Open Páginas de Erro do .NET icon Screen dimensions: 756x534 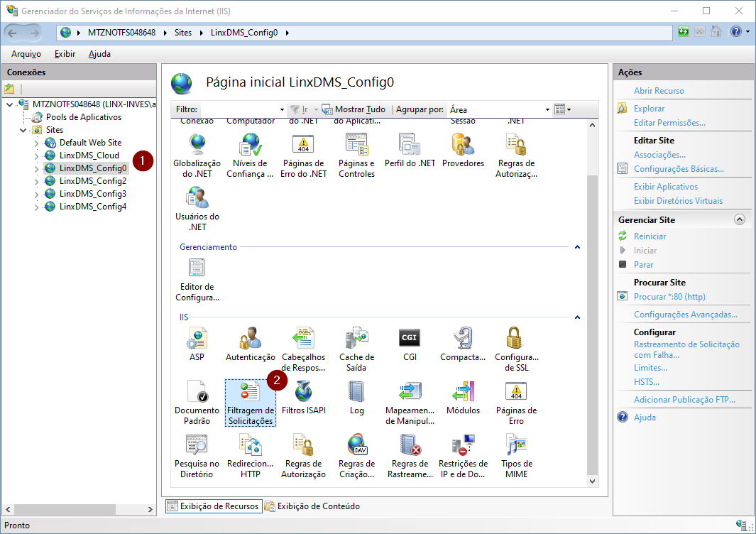[x=303, y=156]
